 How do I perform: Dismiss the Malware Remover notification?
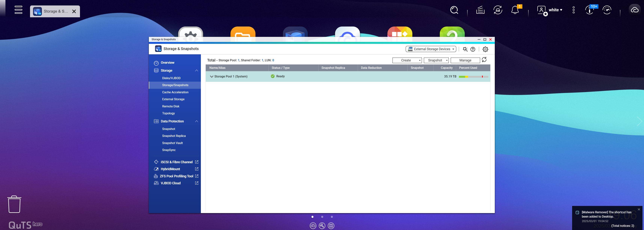click(639, 210)
